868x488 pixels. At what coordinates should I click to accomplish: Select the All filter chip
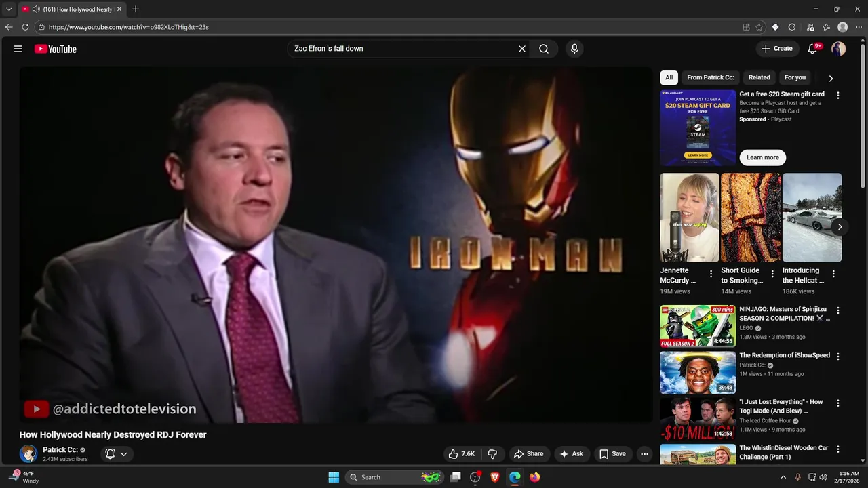point(669,77)
